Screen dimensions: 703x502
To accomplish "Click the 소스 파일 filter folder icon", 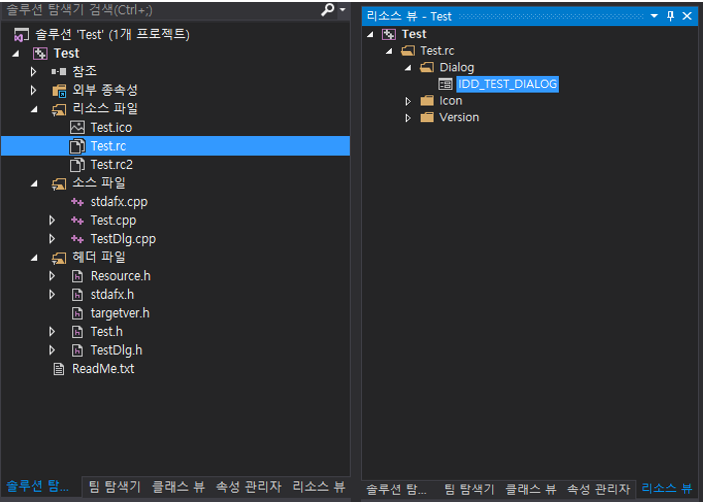I will (x=59, y=183).
